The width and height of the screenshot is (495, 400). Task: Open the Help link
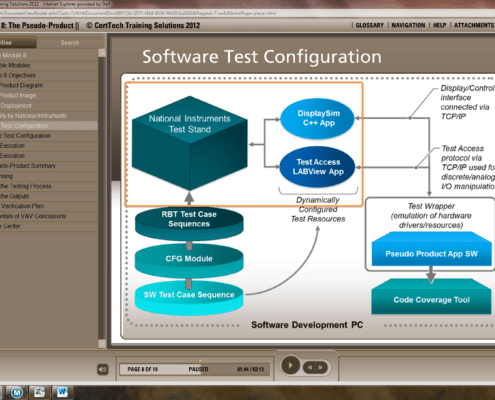coord(439,25)
